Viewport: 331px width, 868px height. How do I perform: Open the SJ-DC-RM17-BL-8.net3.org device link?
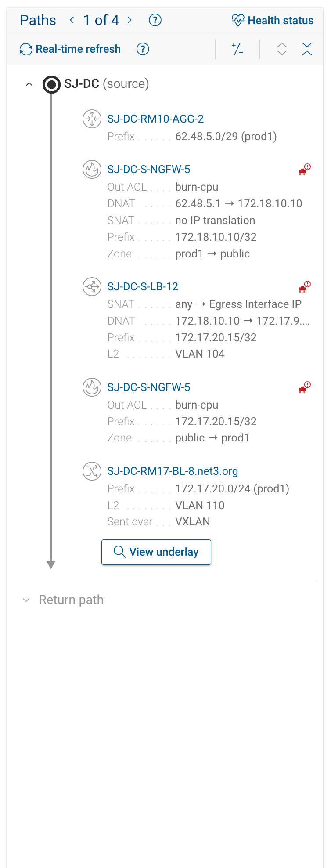pos(173,471)
